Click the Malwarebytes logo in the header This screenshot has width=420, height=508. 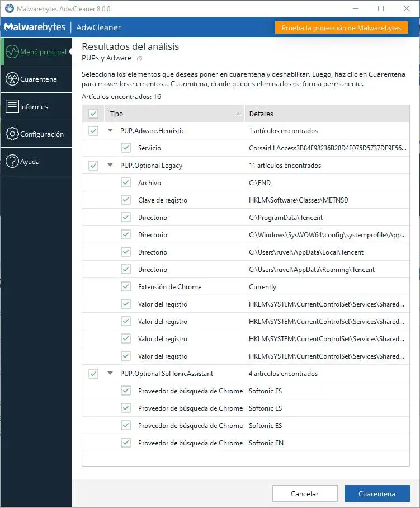click(x=34, y=27)
